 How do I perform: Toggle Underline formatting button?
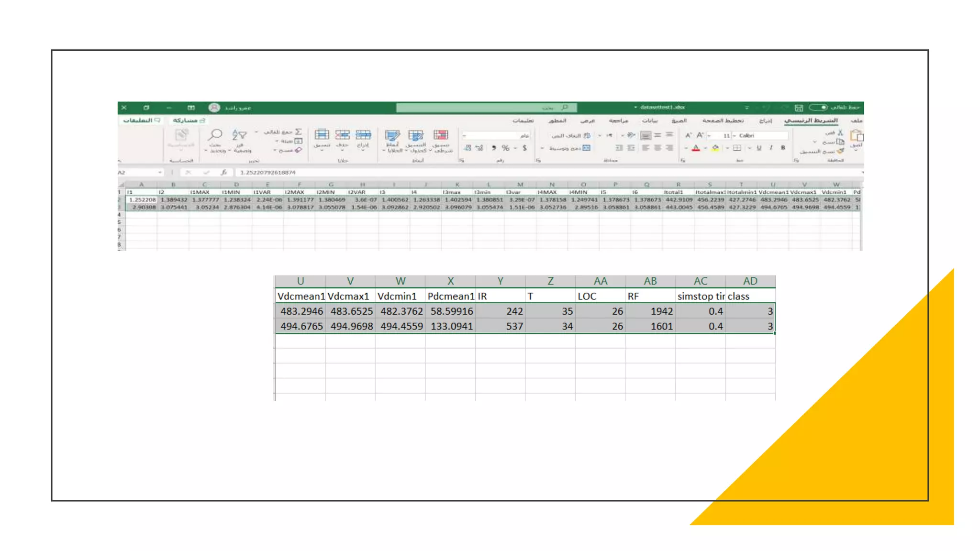[759, 148]
